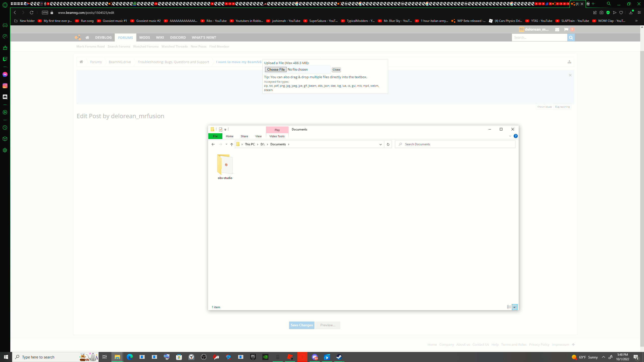
Task: Open Discord in Opera sidebar
Action: point(5,97)
